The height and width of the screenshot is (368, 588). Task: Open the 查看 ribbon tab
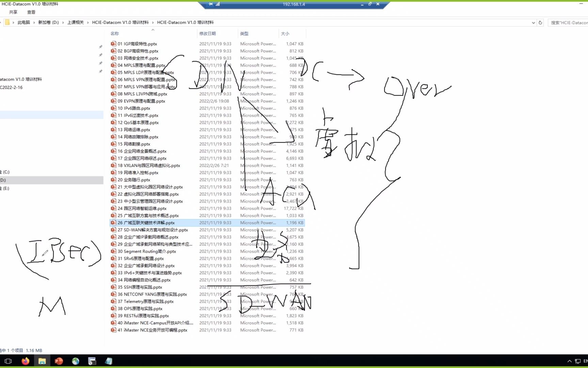tap(31, 12)
